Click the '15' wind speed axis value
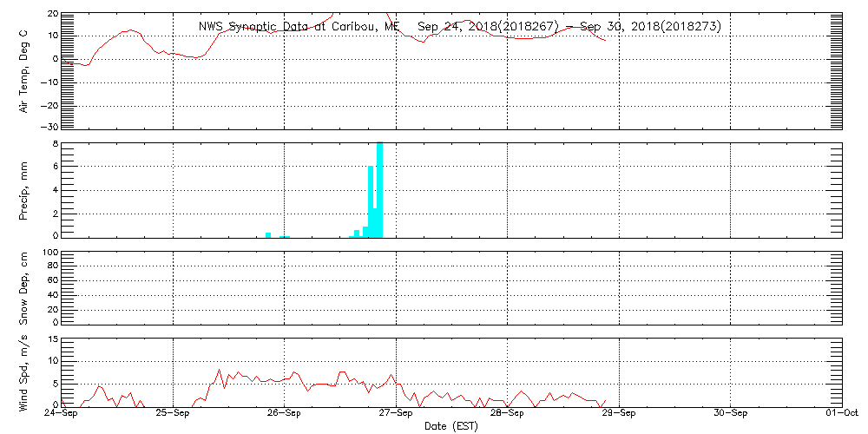The height and width of the screenshot is (434, 868). (52, 340)
